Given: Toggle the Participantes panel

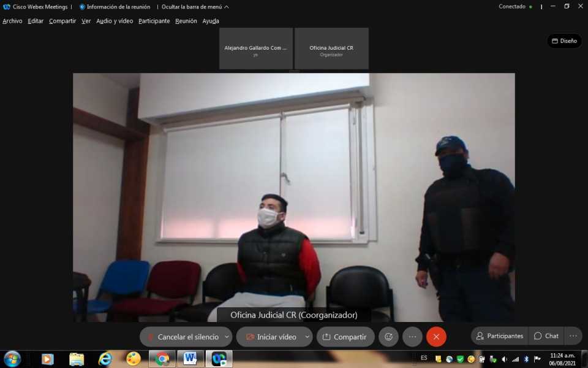Looking at the screenshot, I should pyautogui.click(x=500, y=336).
